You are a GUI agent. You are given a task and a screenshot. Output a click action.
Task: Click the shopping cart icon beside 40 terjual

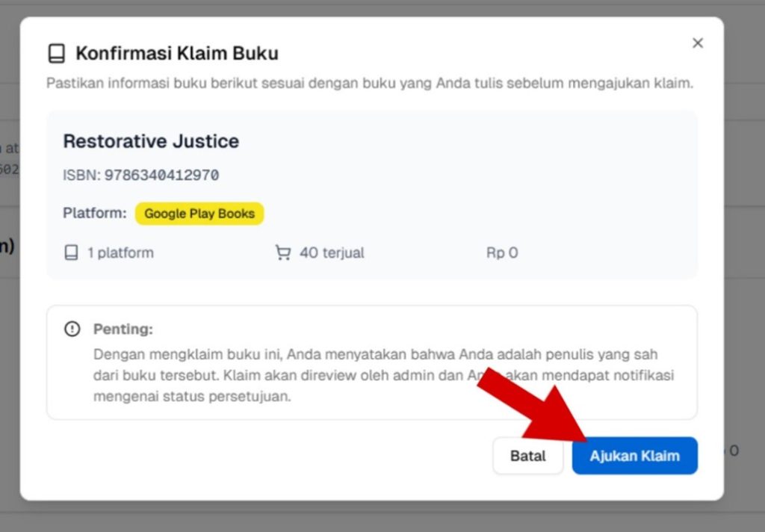coord(283,253)
